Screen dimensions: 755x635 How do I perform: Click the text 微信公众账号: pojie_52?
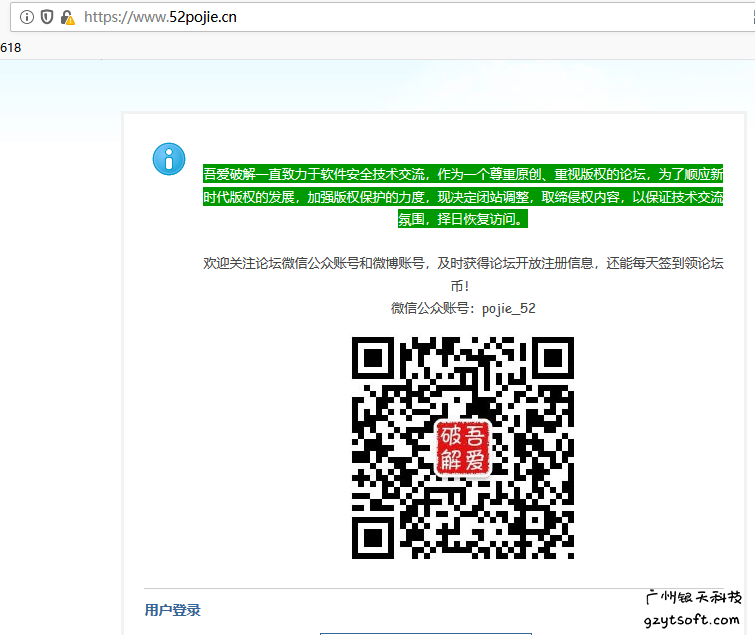pos(463,308)
